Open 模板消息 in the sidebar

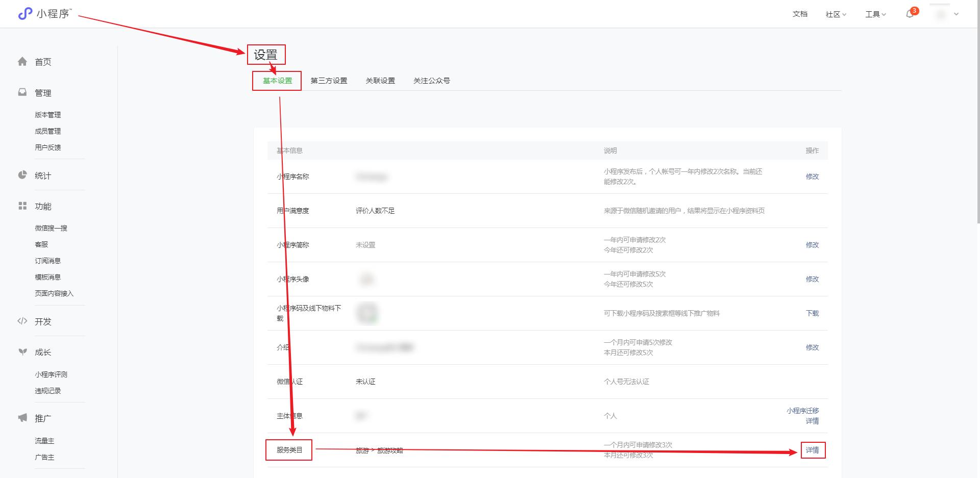click(47, 277)
